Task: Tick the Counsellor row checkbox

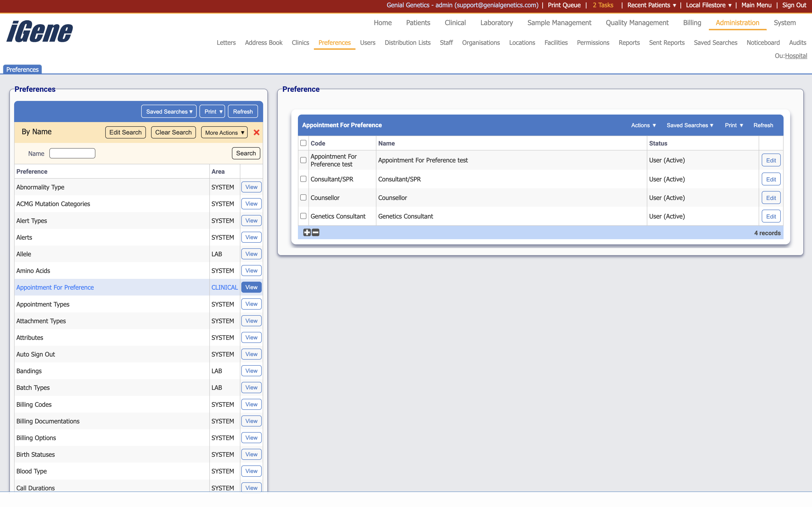Action: [303, 197]
